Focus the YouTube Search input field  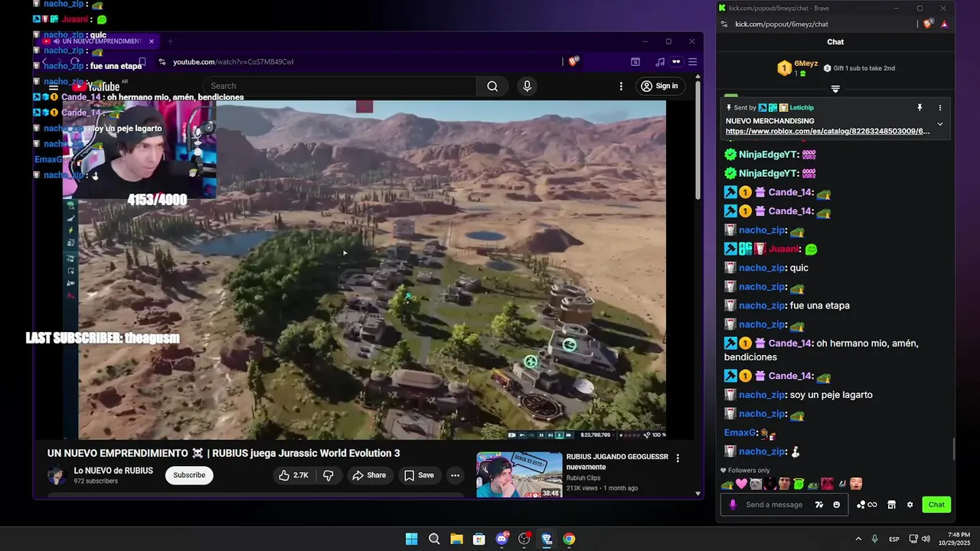340,86
